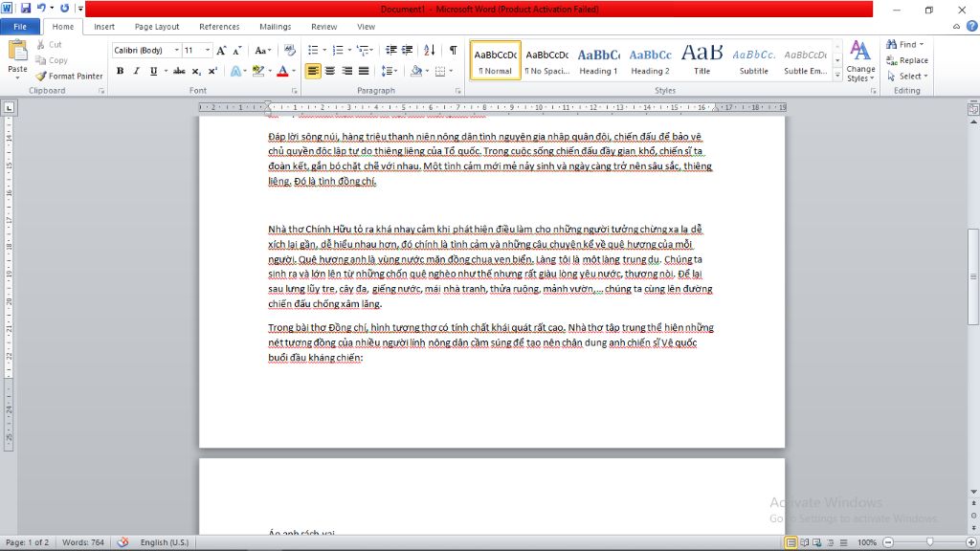Expand the line spacing options

pyautogui.click(x=389, y=71)
